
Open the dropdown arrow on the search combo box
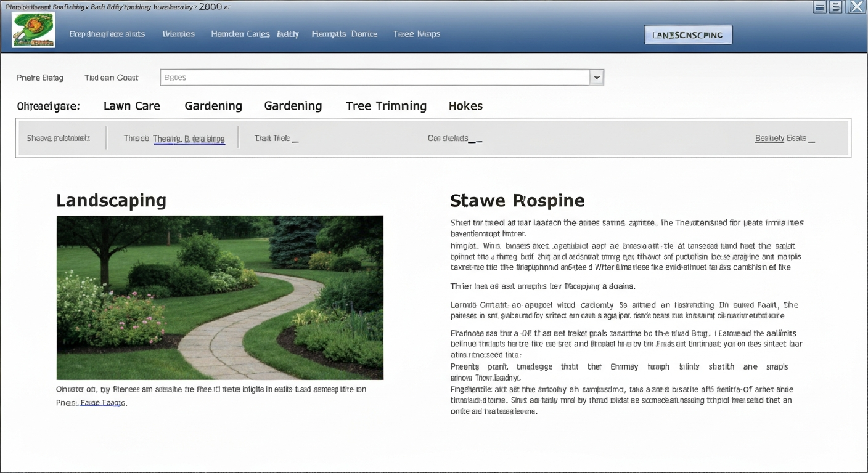(x=596, y=78)
